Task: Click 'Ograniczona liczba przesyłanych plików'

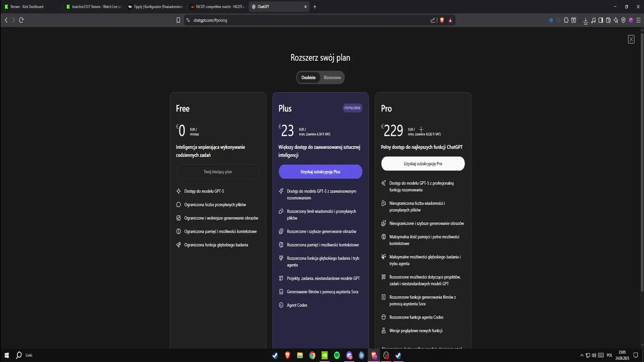Action: [x=215, y=205]
